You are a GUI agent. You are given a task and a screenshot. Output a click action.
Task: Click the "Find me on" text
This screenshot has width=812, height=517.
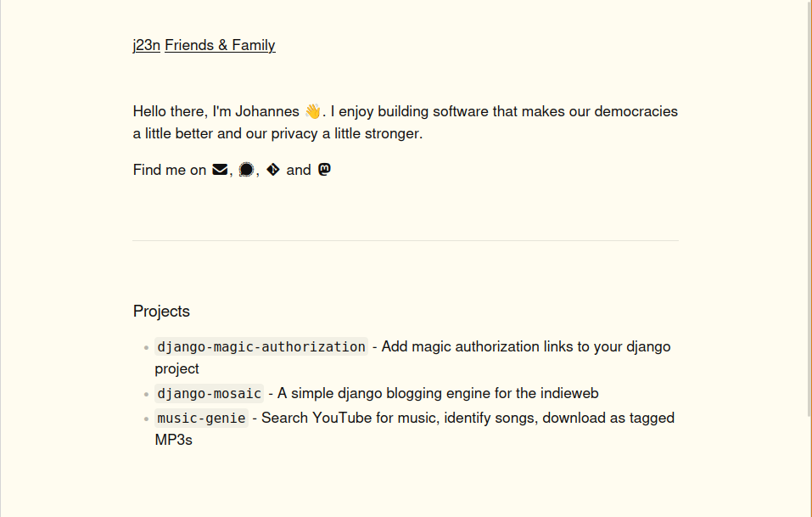pos(170,170)
